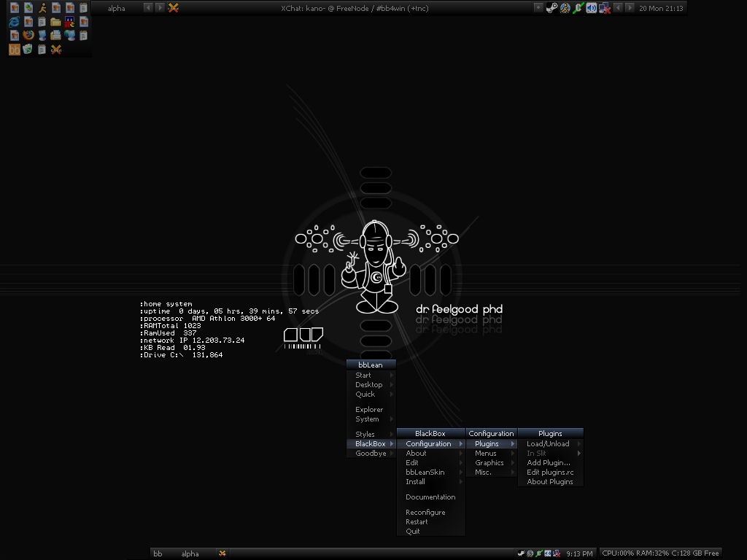
Task: Launch XChat from the icon grid X
Action: pyautogui.click(x=55, y=49)
